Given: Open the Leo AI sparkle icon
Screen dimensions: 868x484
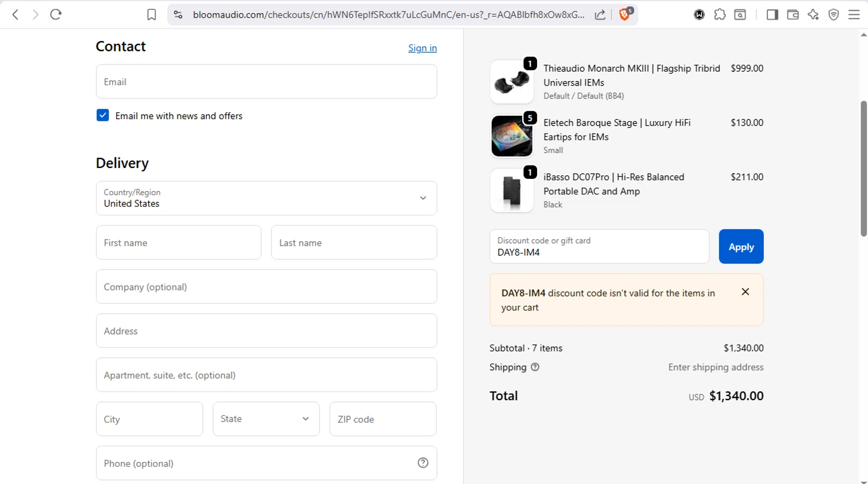Looking at the screenshot, I should [813, 14].
